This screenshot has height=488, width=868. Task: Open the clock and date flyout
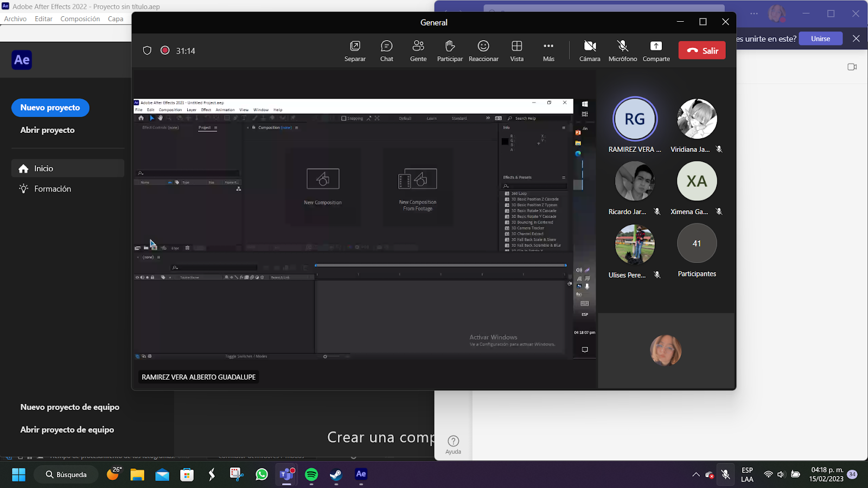click(x=826, y=474)
